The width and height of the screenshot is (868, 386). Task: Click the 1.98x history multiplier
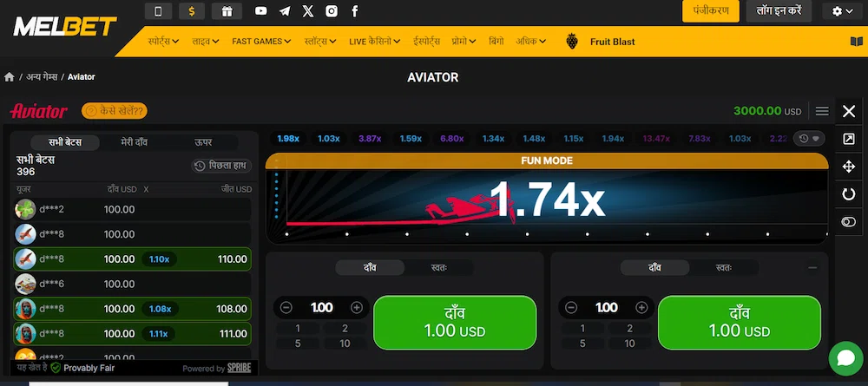[288, 139]
